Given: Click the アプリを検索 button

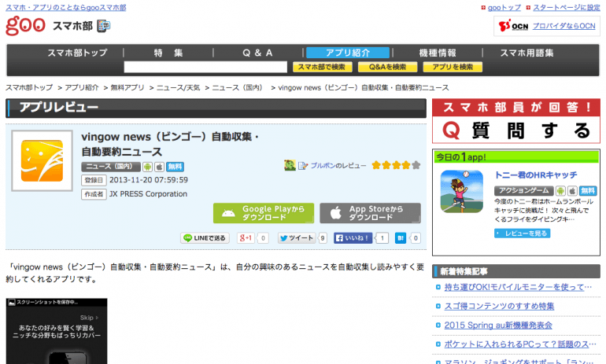Looking at the screenshot, I should click(x=453, y=67).
